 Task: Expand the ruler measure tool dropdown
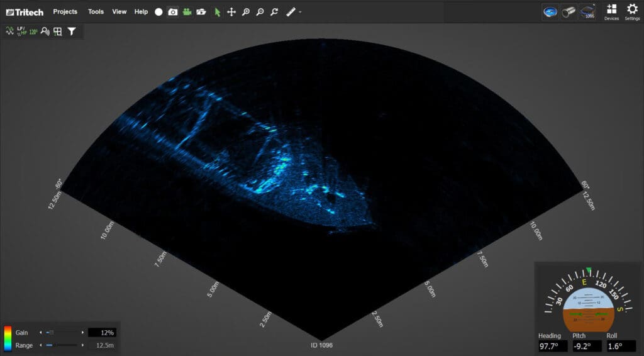[x=301, y=13]
